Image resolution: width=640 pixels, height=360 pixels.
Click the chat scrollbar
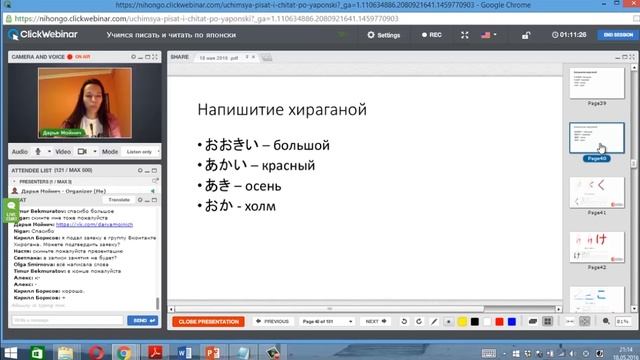pyautogui.click(x=158, y=303)
